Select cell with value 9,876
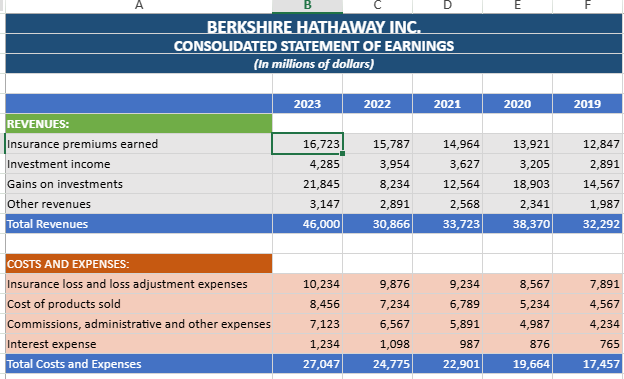Image resolution: width=624 pixels, height=379 pixels. point(377,284)
